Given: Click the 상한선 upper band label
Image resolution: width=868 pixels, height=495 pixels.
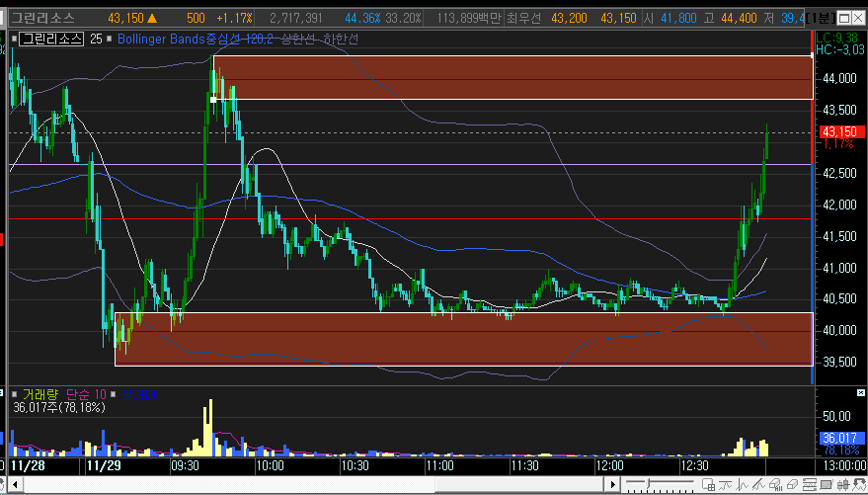Looking at the screenshot, I should [x=298, y=40].
